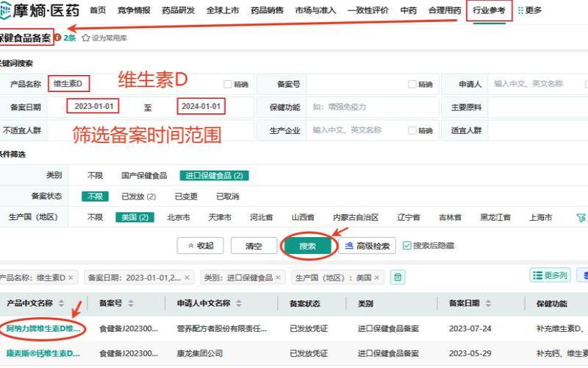Select 国产保健食品 category filter
Image resolution: width=588 pixels, height=368 pixels.
coord(144,176)
